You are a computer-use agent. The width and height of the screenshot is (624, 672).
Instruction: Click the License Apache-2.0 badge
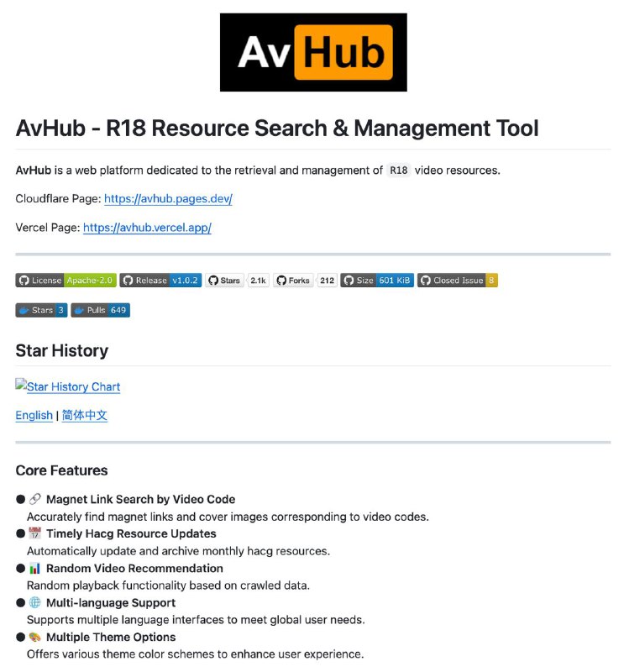(66, 281)
